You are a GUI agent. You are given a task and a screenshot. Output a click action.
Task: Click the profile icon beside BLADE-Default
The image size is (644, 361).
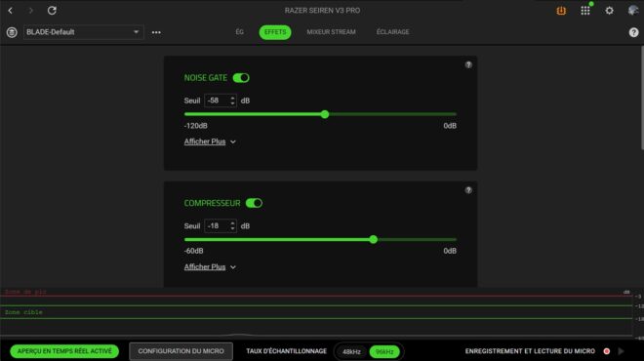pos(12,32)
